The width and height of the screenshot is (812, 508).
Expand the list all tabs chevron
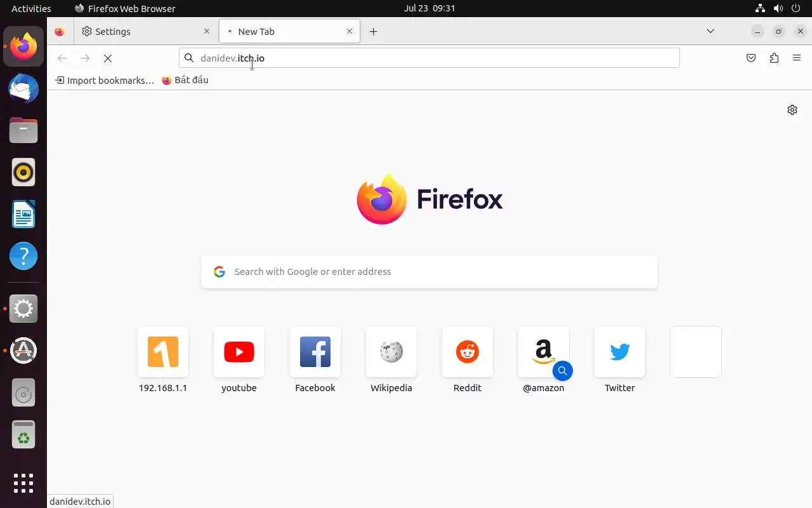coord(710,31)
